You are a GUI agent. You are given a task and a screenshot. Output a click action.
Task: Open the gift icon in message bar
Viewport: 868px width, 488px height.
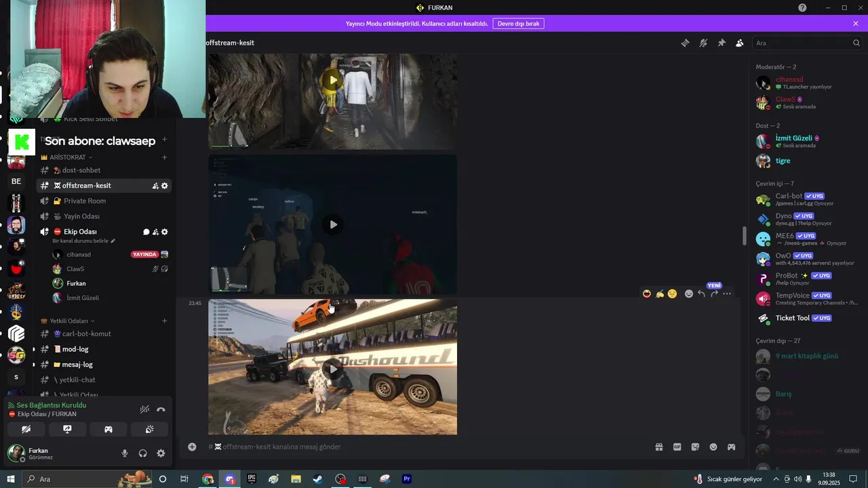658,447
